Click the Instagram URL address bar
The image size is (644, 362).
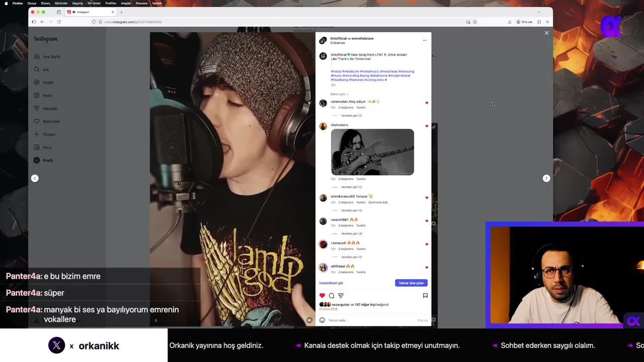pyautogui.click(x=284, y=22)
